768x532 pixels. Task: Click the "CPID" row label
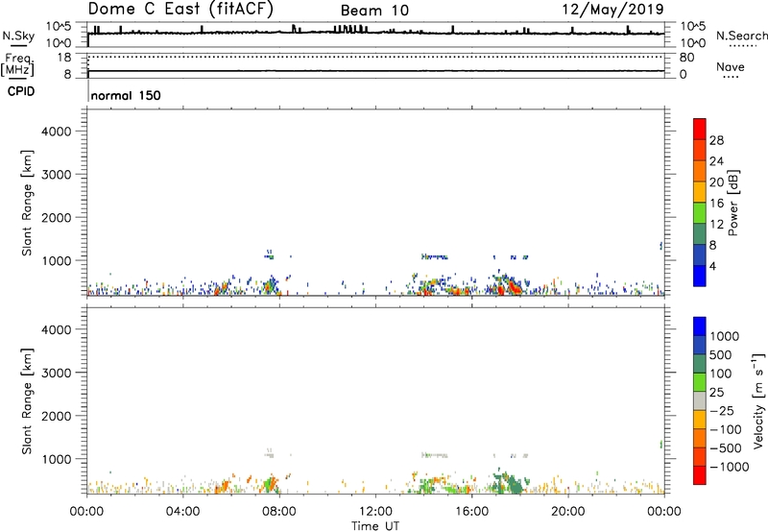click(21, 91)
